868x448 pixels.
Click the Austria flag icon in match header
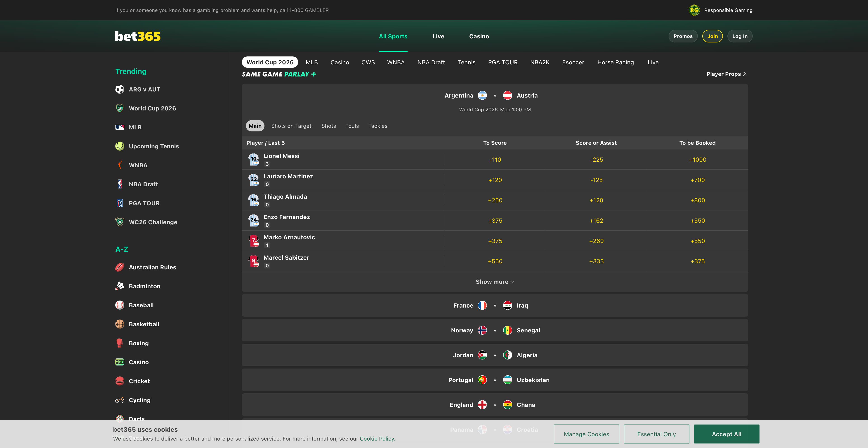pos(507,95)
